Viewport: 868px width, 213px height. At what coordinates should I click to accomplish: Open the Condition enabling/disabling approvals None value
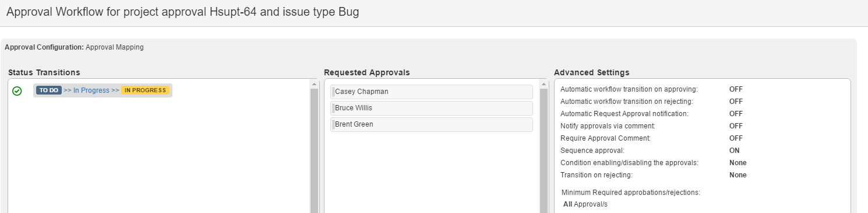(738, 163)
